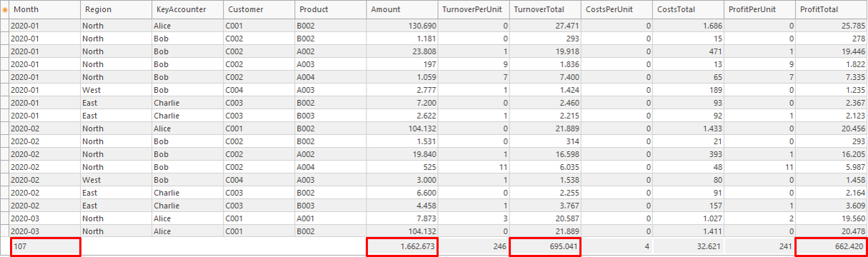The height and width of the screenshot is (257, 868).
Task: Select the ProfitTotal footer sum 662.420
Action: 831,246
